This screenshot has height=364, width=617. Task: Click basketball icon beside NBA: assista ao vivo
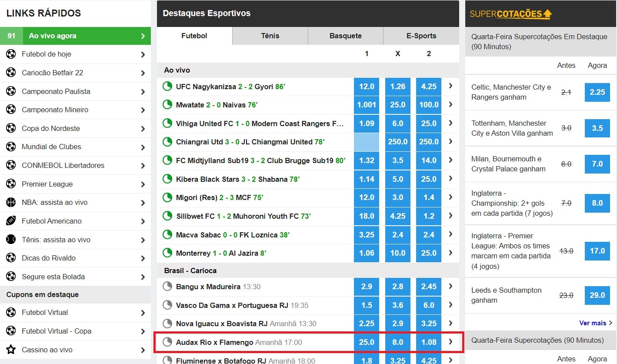[x=11, y=202]
